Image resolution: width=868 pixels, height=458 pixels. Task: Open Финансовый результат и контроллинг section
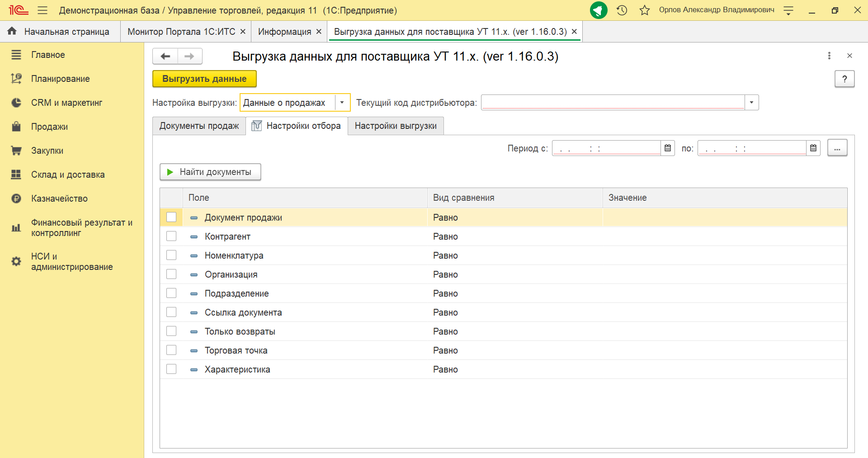tap(82, 227)
